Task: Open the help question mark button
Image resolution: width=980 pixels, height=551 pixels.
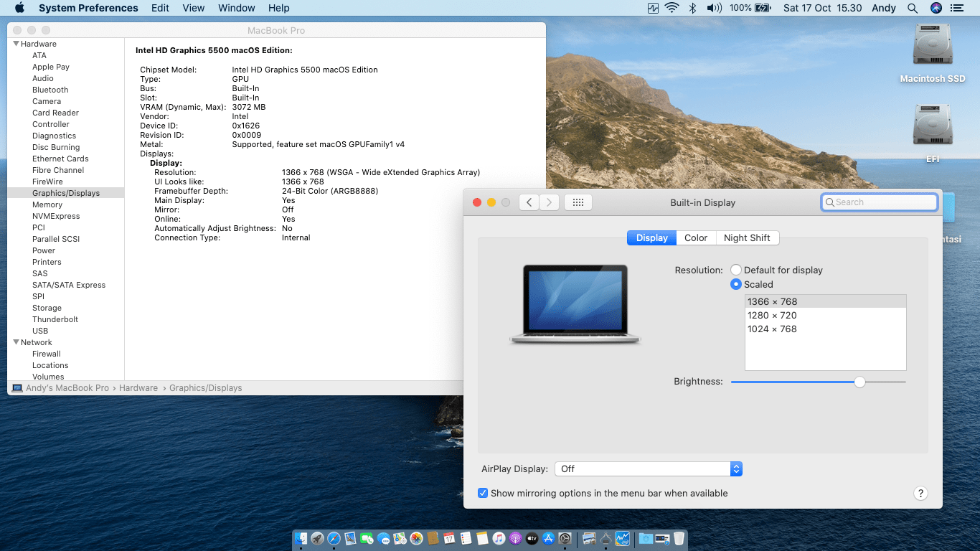Action: [x=920, y=494]
